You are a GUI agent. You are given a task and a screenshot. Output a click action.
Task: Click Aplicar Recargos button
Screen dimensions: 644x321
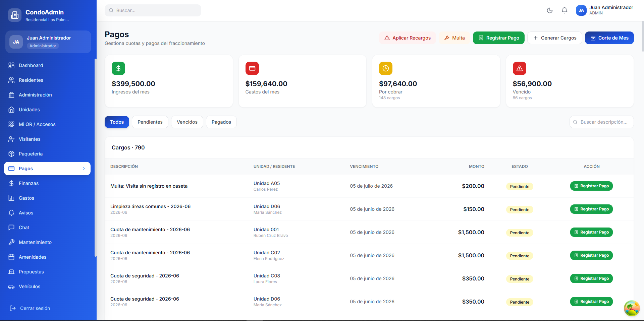pyautogui.click(x=407, y=38)
